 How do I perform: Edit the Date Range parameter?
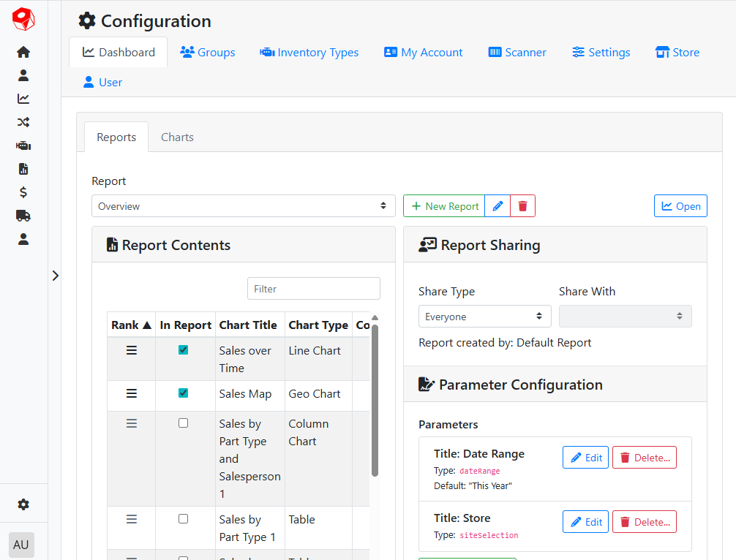pos(585,458)
